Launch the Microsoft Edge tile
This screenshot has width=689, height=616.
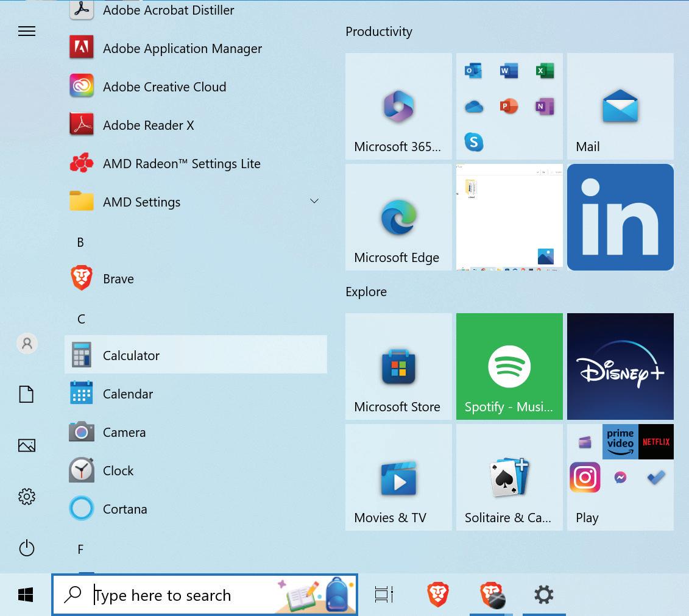point(398,217)
